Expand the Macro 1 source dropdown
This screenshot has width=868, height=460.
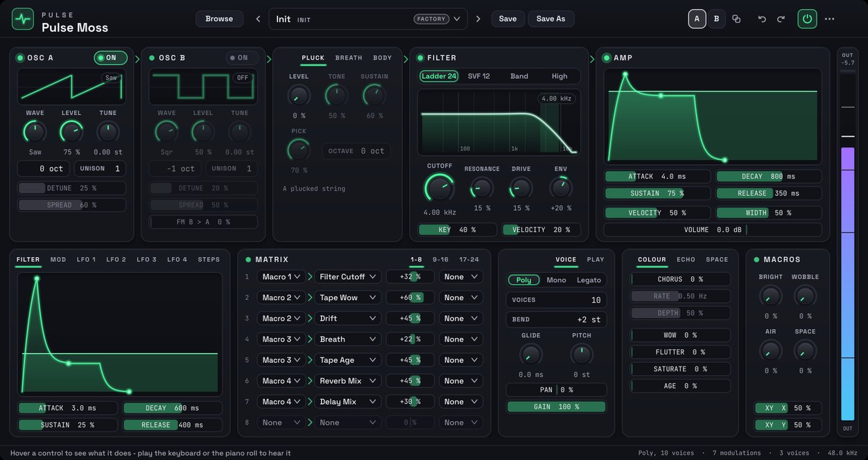[281, 276]
